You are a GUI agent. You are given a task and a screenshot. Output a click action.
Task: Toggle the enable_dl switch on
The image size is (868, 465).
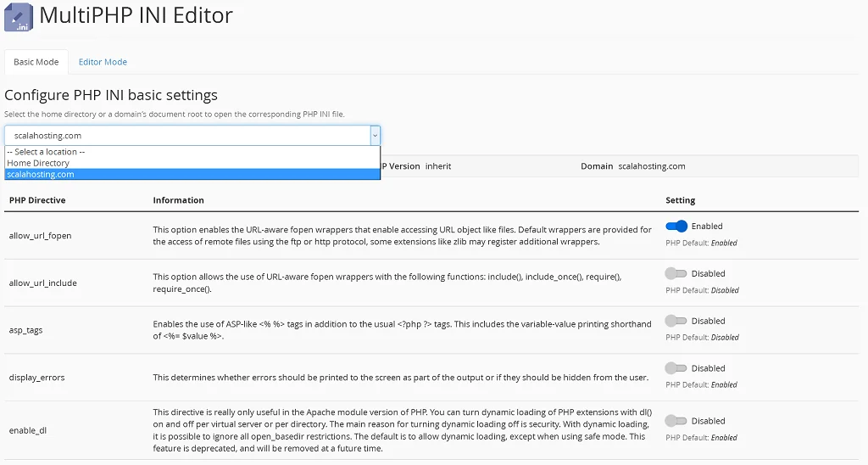click(x=676, y=422)
